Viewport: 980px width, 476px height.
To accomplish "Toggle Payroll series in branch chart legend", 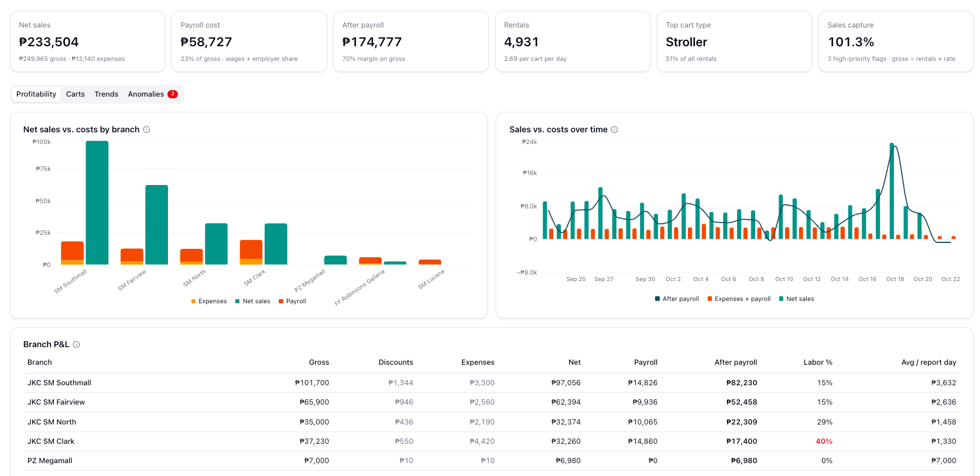I will (x=293, y=302).
